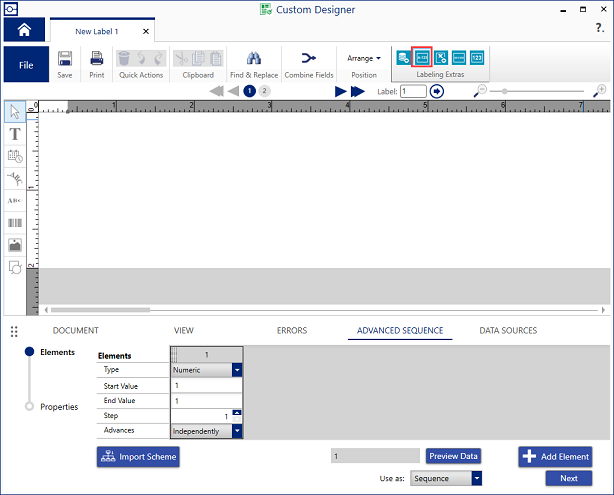
Task: Select the rotated text tool in the sidebar
Action: click(15, 179)
